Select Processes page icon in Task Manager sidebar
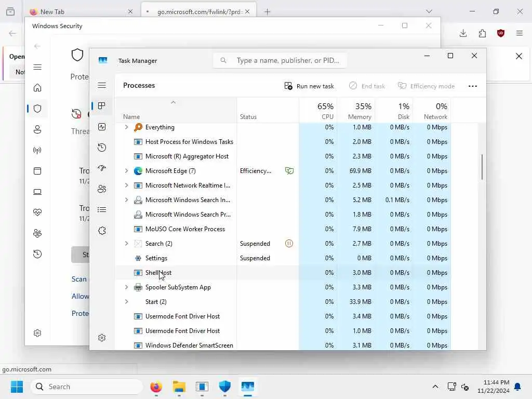Image resolution: width=532 pixels, height=399 pixels. coord(102,106)
